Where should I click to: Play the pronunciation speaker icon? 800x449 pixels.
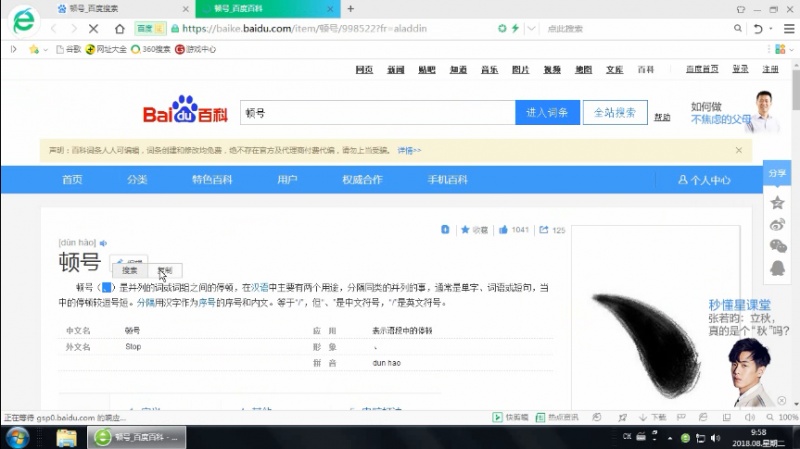[x=104, y=243]
